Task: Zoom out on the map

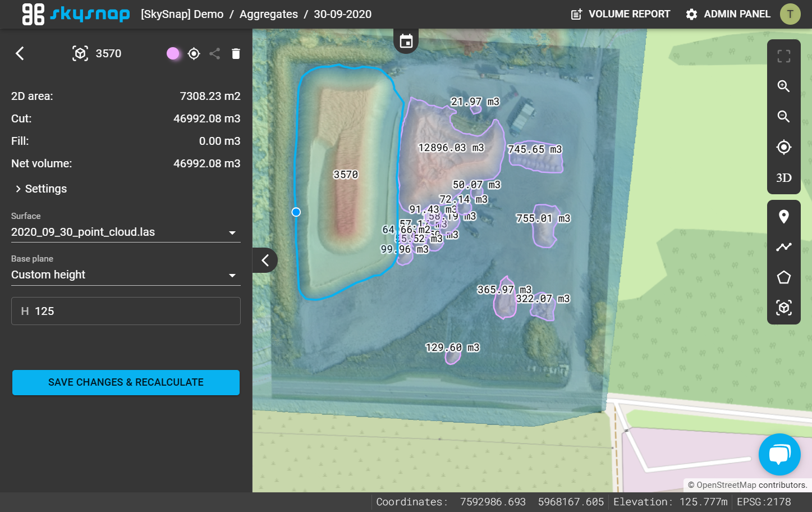Action: [784, 116]
